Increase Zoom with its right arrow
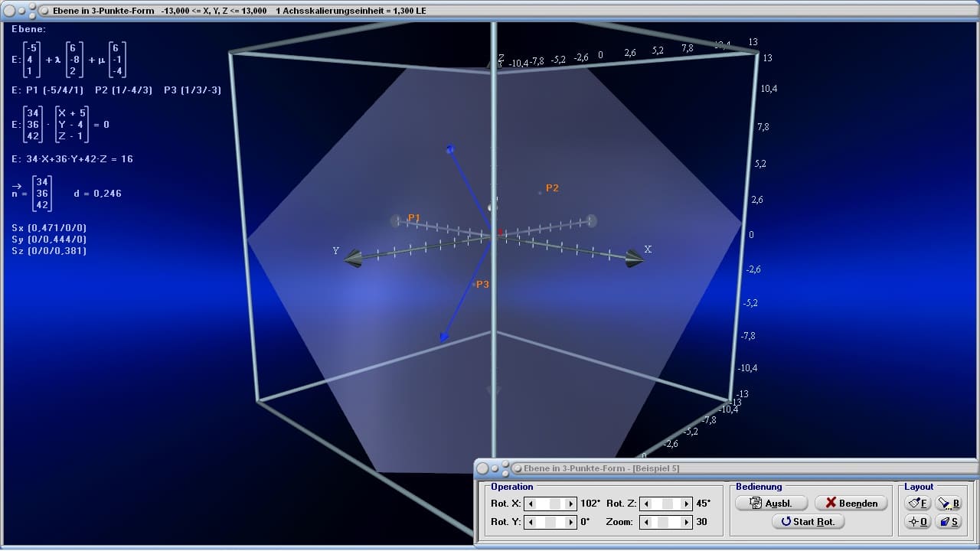The width and height of the screenshot is (980, 551). click(x=687, y=522)
